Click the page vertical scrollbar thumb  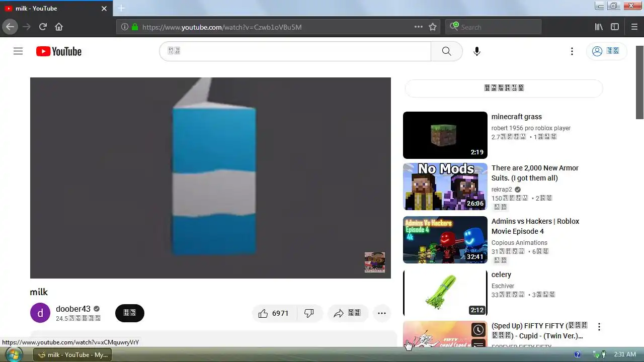(x=639, y=82)
